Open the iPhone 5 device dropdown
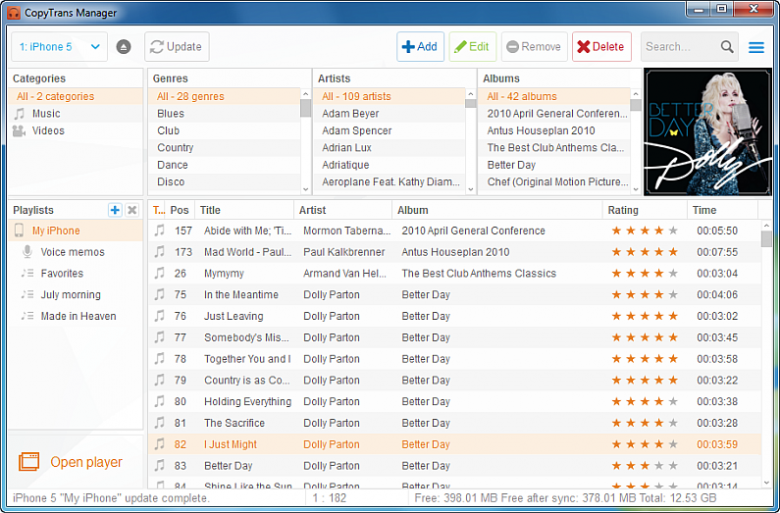 pos(58,47)
